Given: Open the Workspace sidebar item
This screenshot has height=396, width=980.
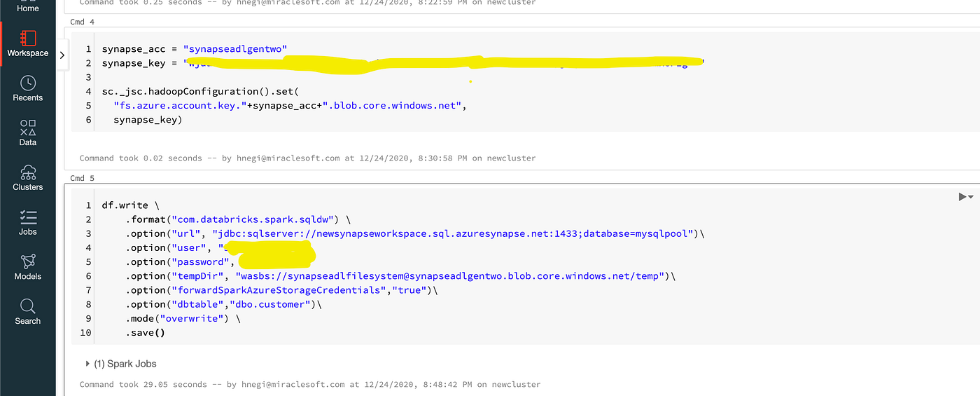Looking at the screenshot, I should click(x=28, y=43).
